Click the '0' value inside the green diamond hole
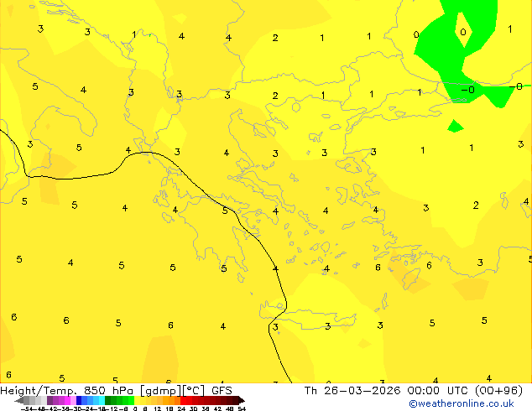This screenshot has width=532, height=411. coord(463,32)
